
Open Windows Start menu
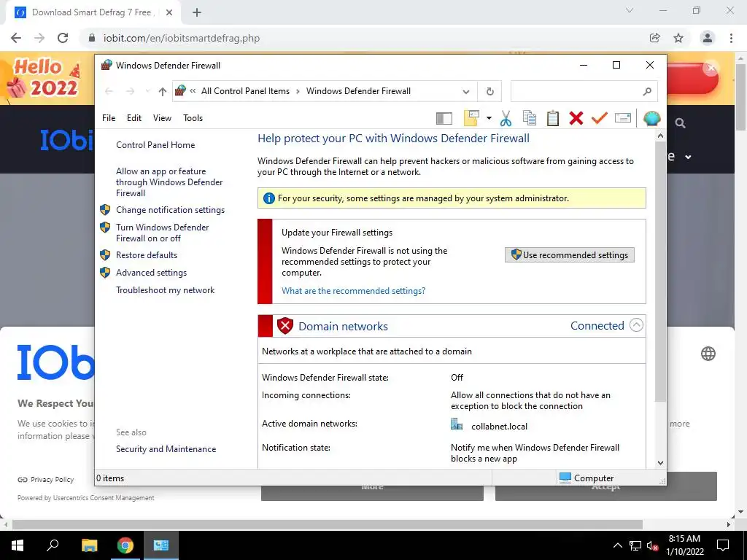18,545
